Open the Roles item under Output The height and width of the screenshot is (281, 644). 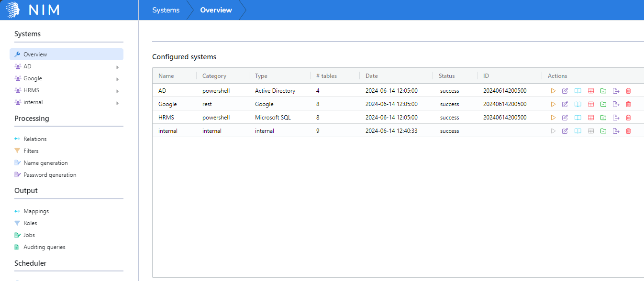click(30, 223)
